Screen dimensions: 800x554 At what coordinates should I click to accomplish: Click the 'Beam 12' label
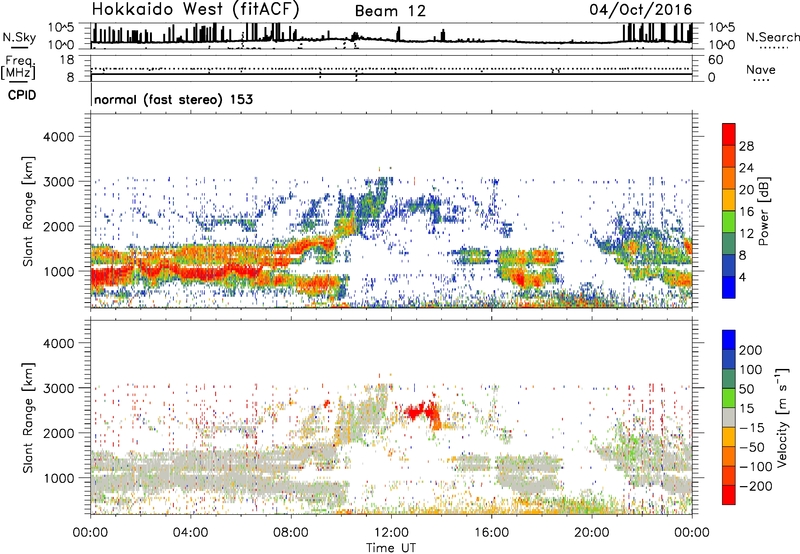coord(390,11)
